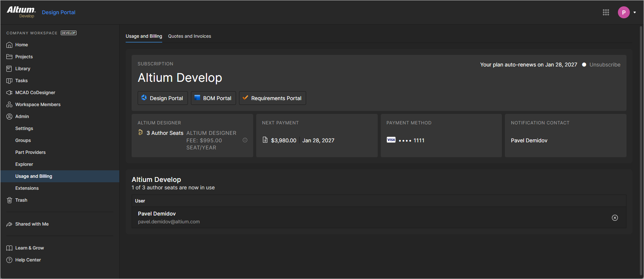Launch the Requirements Portal button
644x279 pixels.
point(273,98)
